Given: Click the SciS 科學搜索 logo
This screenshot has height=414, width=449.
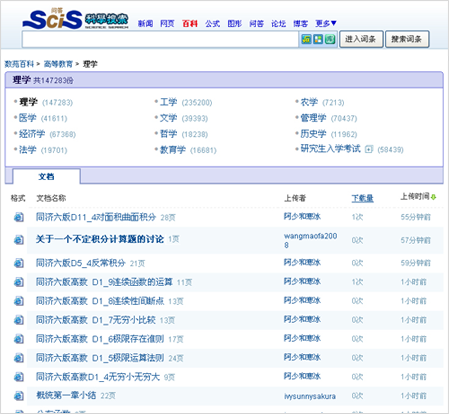Looking at the screenshot, I should 75,19.
